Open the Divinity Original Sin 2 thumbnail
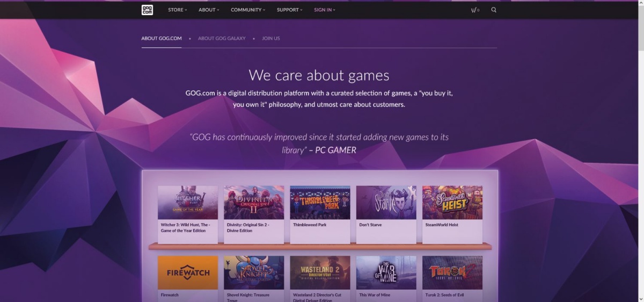 (x=254, y=203)
